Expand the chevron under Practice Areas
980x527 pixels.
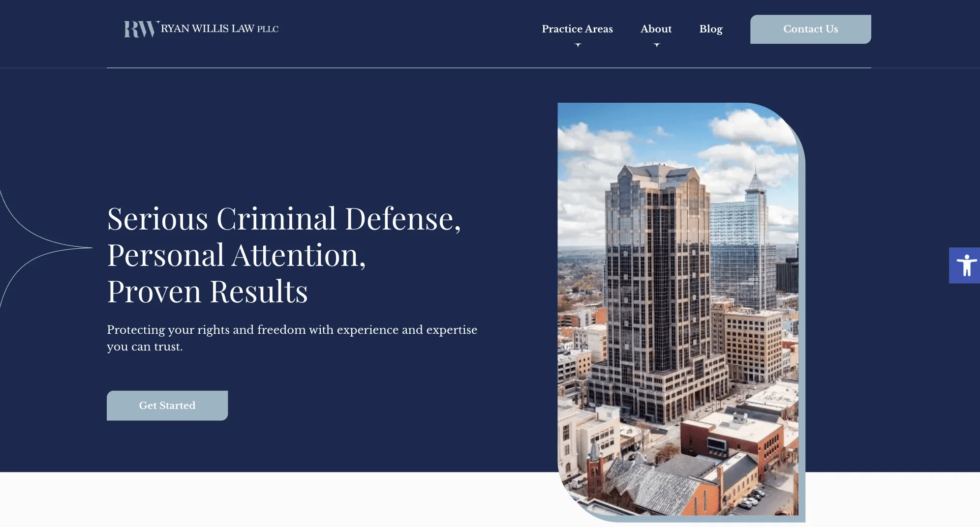578,45
